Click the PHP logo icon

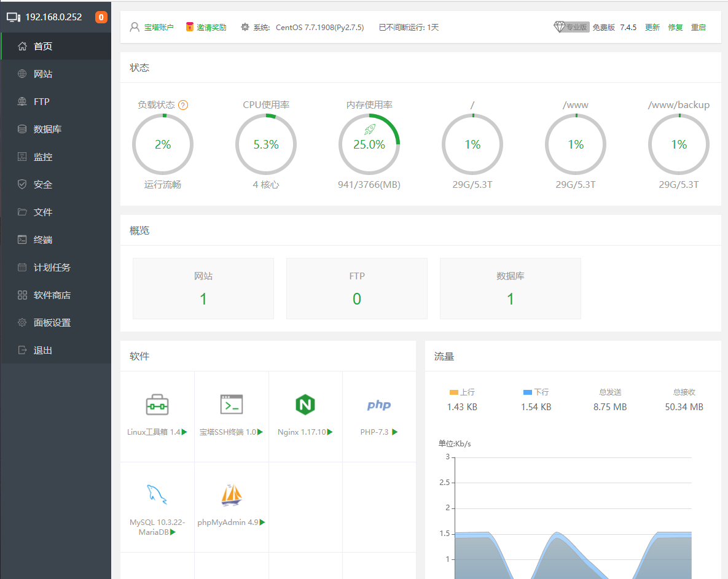point(379,405)
